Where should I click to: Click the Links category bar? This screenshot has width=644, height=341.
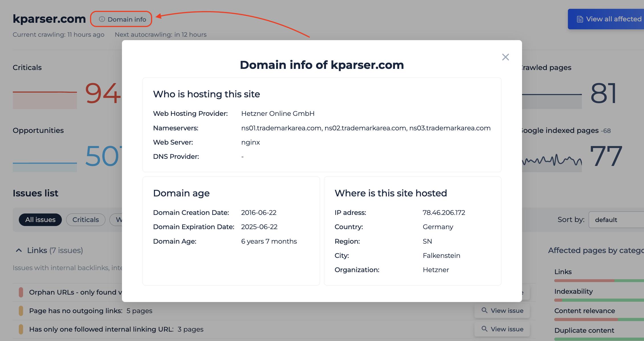pyautogui.click(x=599, y=281)
